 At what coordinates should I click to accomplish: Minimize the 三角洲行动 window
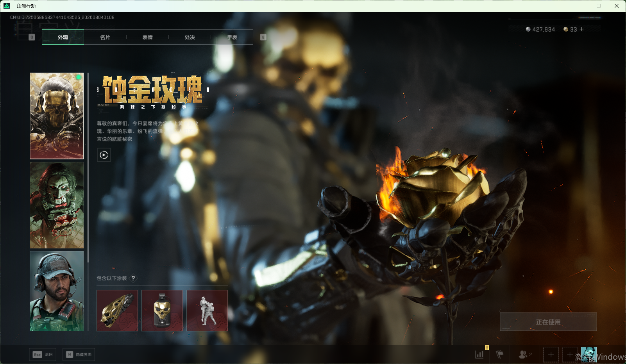pos(581,6)
